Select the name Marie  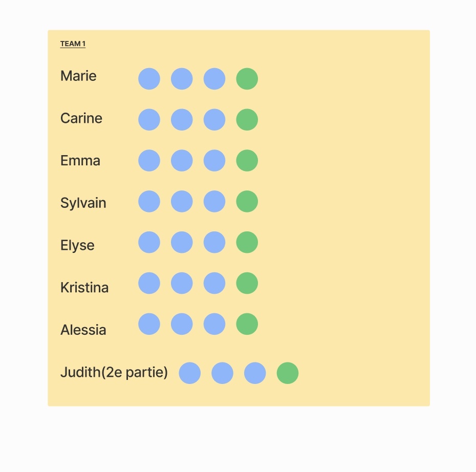78,76
